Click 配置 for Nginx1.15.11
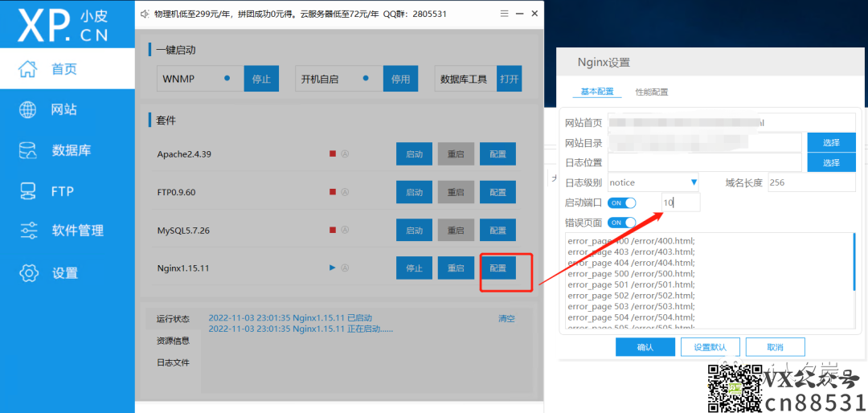This screenshot has height=413, width=868. point(497,268)
